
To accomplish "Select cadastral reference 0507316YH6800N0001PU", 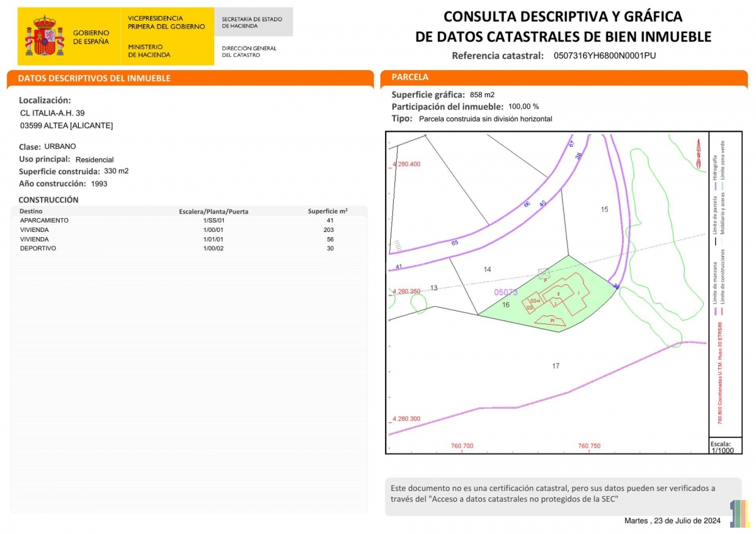I will pos(605,55).
